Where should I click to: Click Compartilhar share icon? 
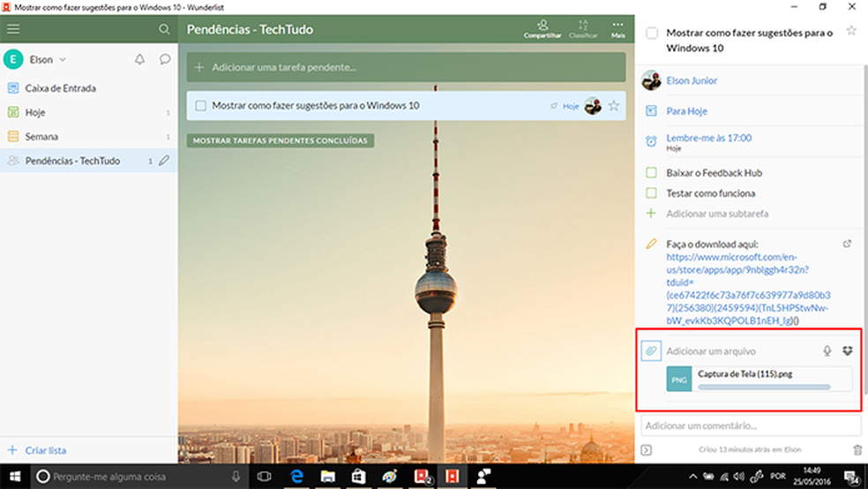(542, 29)
